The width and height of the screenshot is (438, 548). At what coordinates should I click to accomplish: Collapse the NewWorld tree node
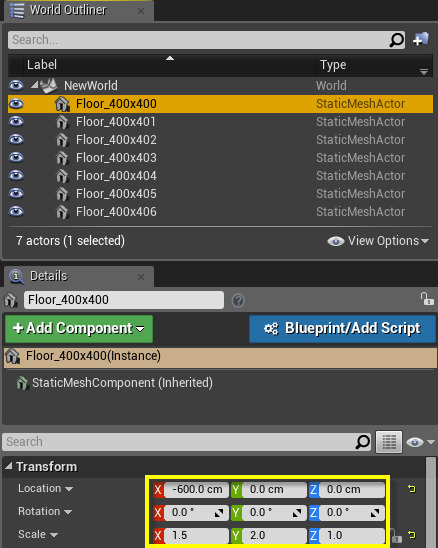[34, 85]
